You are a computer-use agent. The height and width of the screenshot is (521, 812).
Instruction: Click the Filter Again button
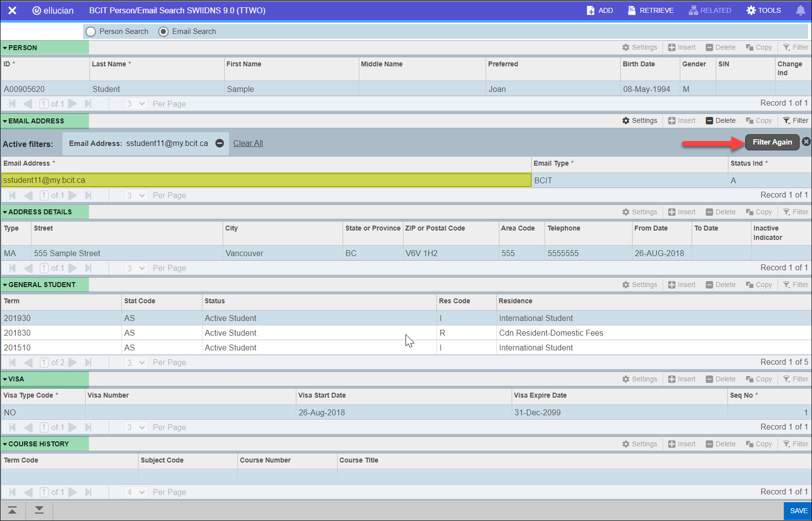772,142
